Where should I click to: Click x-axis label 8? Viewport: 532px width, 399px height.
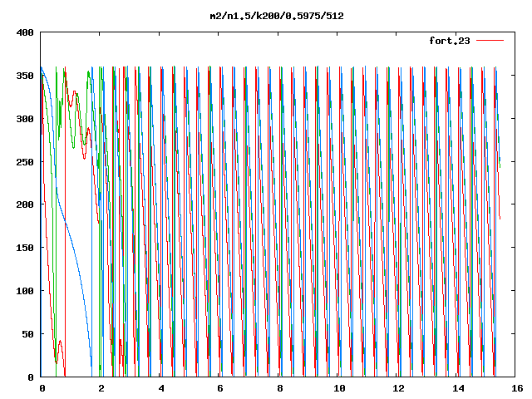[x=279, y=388]
